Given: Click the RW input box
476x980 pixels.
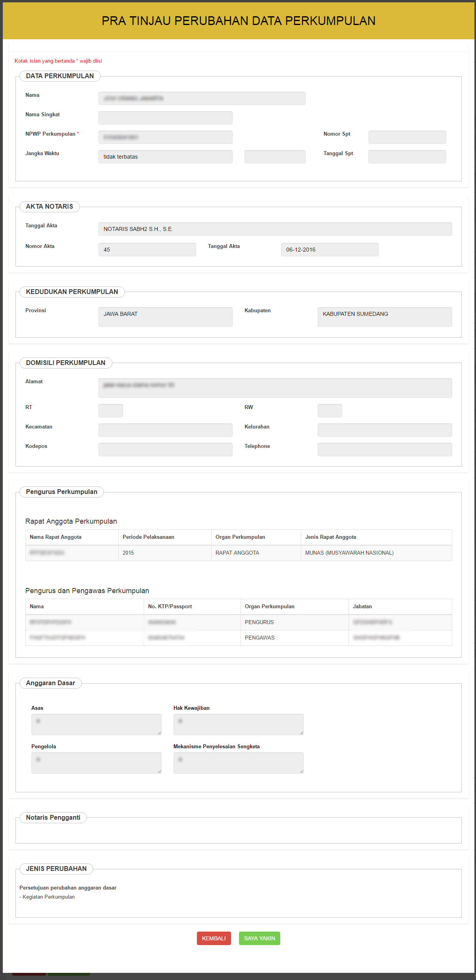Looking at the screenshot, I should 330,411.
